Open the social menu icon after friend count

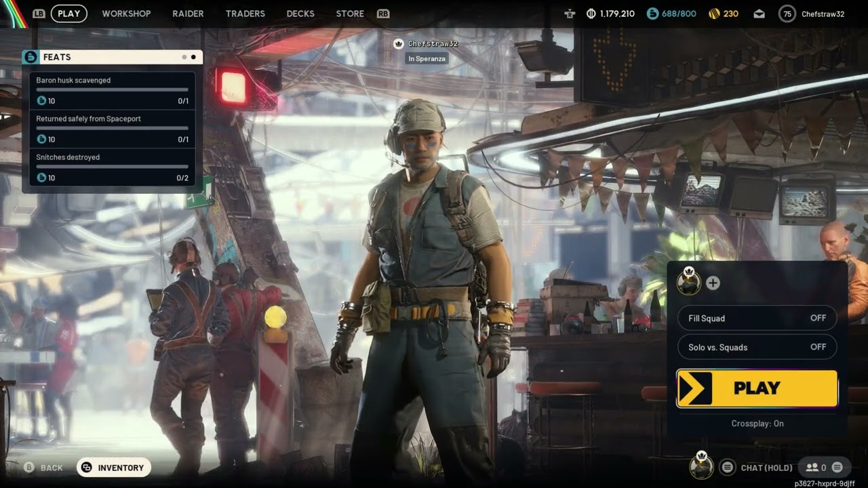tap(837, 467)
